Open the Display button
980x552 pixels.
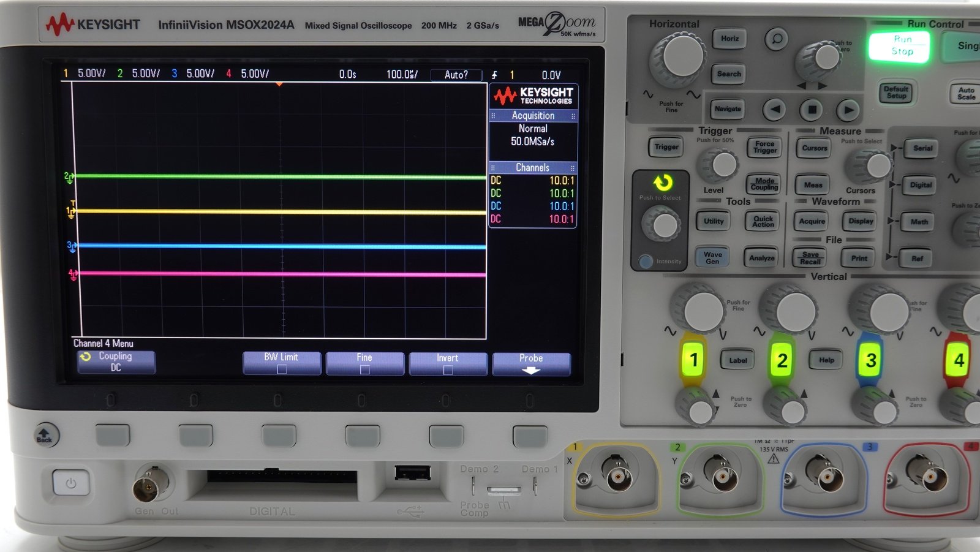(x=861, y=221)
